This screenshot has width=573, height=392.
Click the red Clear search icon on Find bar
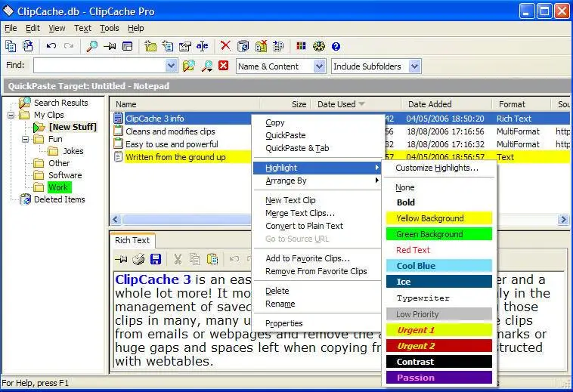(224, 65)
